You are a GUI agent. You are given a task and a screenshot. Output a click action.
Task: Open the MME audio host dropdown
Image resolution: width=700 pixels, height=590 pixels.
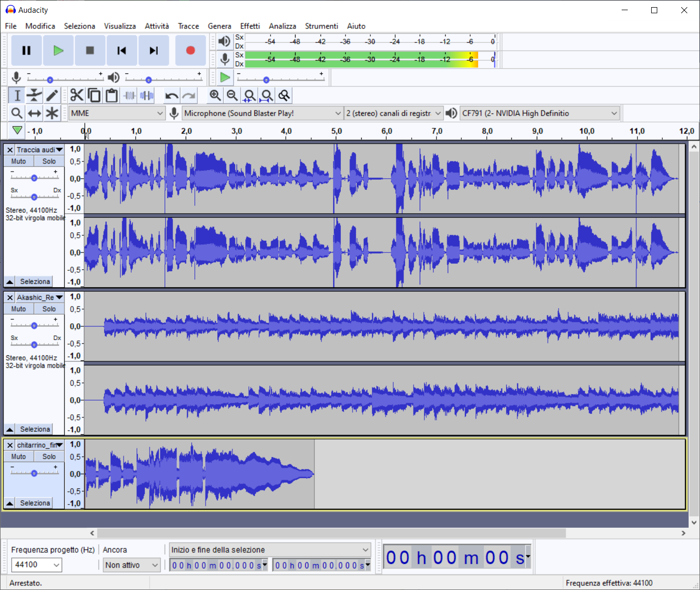point(116,113)
